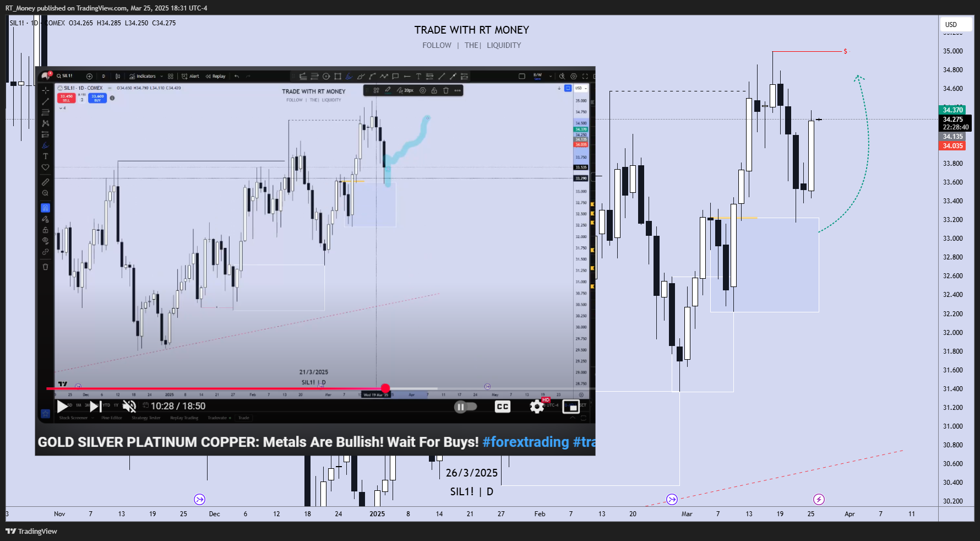
Task: Open the USD currency selector on main chart
Action: [x=956, y=24]
